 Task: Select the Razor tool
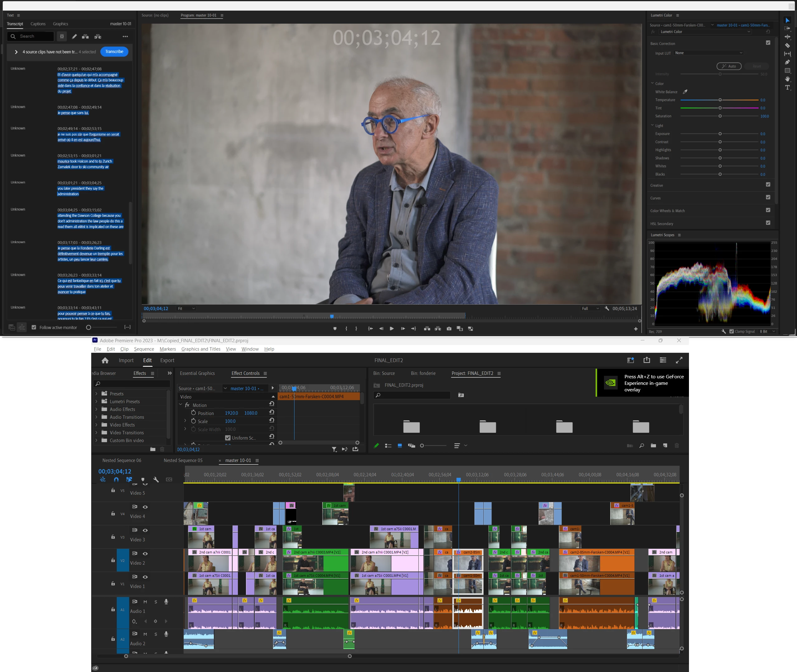(787, 45)
